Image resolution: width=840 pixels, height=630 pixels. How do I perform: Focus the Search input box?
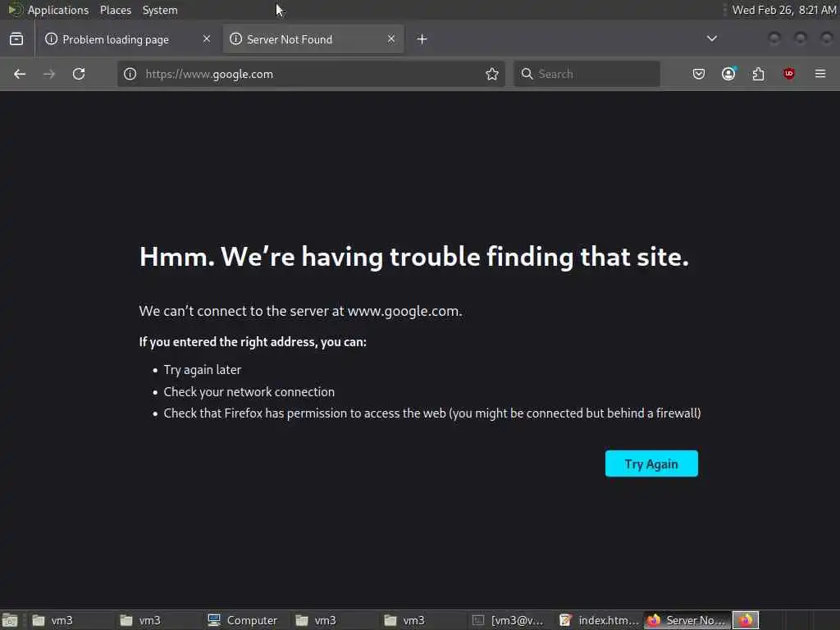(587, 74)
